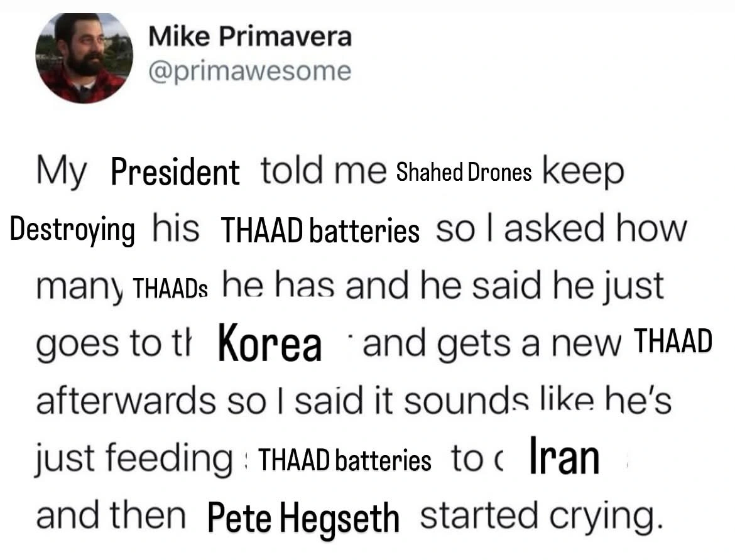Click the name Pete Hegseth
Image resolution: width=735 pixels, height=560 pixels.
(x=303, y=519)
